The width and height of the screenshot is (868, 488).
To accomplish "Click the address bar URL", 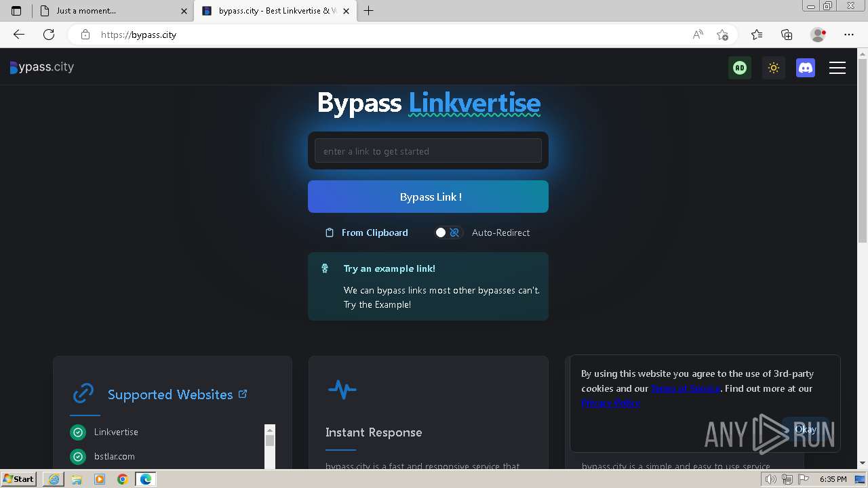I will pyautogui.click(x=138, y=35).
